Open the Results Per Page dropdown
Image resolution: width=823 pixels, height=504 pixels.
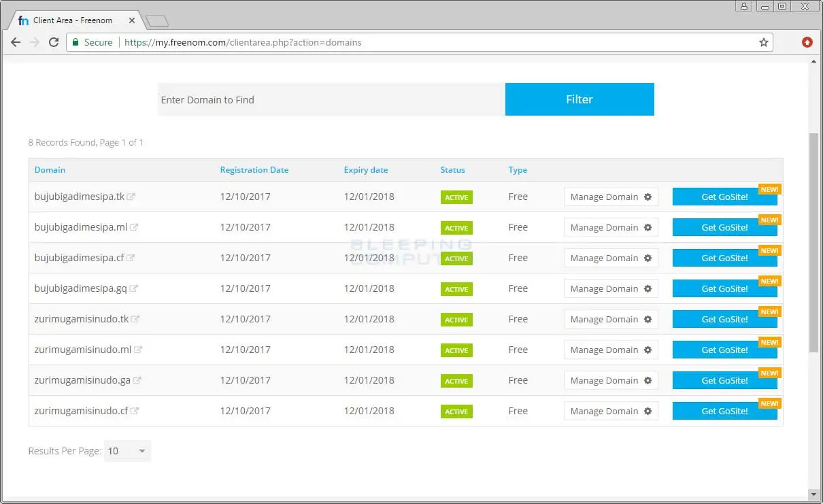(127, 451)
